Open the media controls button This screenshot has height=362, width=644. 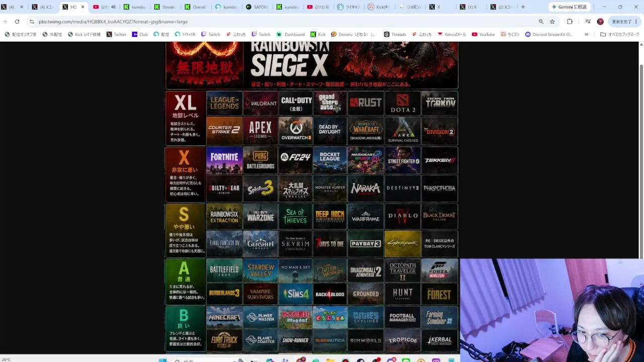(588, 22)
